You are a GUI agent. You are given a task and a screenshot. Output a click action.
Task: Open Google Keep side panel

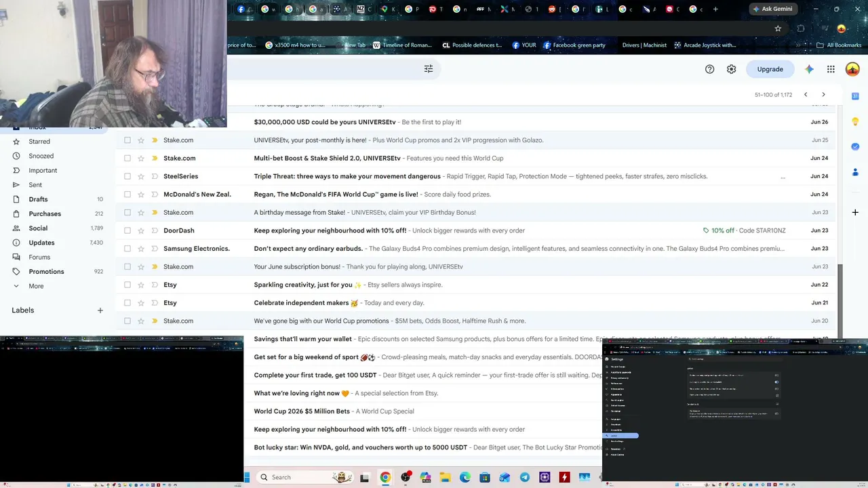coord(855,121)
